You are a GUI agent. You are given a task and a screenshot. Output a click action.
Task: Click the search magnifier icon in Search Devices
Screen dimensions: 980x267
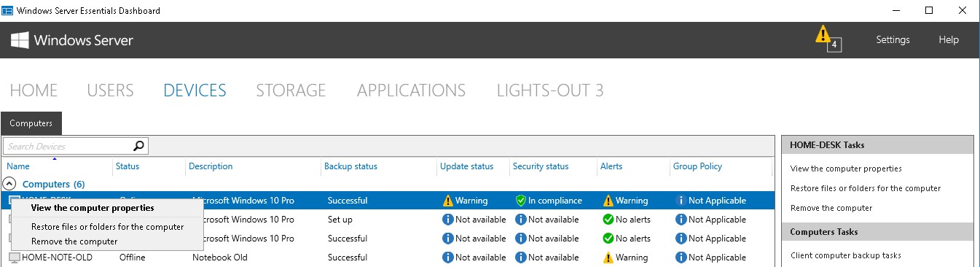pos(139,146)
